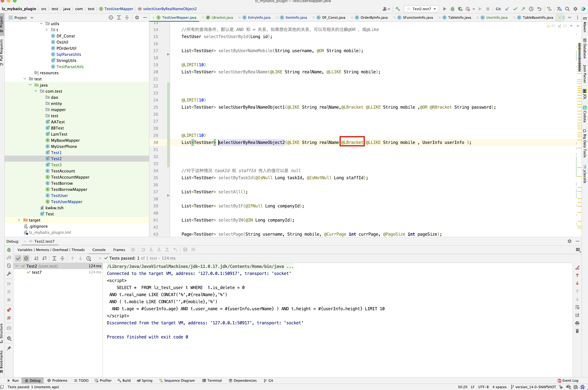
Task: Open the Event Log
Action: click(568, 380)
